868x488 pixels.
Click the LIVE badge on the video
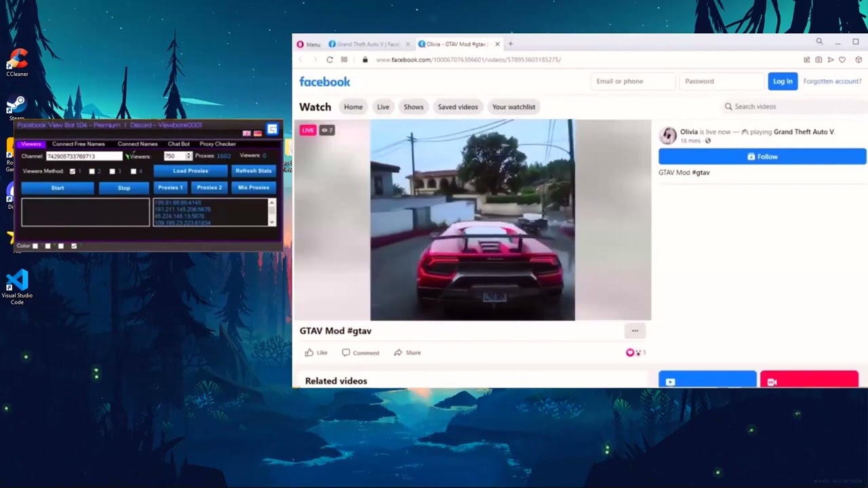point(308,130)
